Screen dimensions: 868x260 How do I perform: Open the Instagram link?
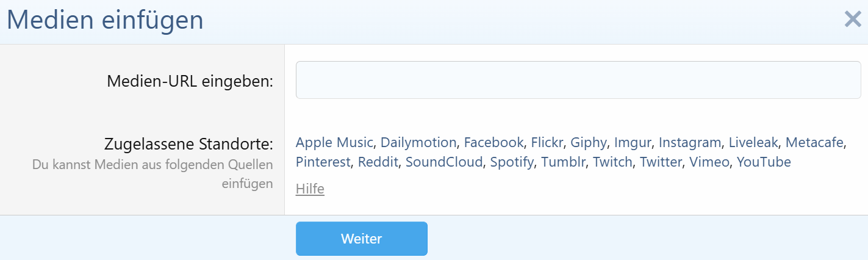point(690,143)
